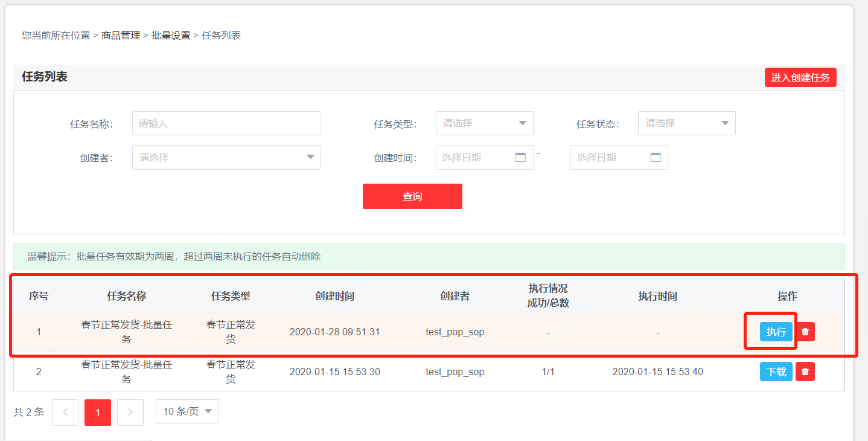Delete the task created 2020-01-15
This screenshot has height=441, width=868.
coord(805,372)
